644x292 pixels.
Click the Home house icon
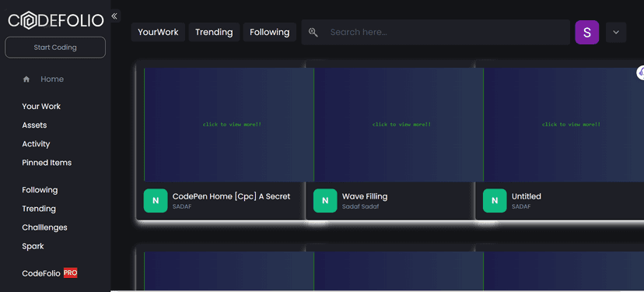(26, 79)
